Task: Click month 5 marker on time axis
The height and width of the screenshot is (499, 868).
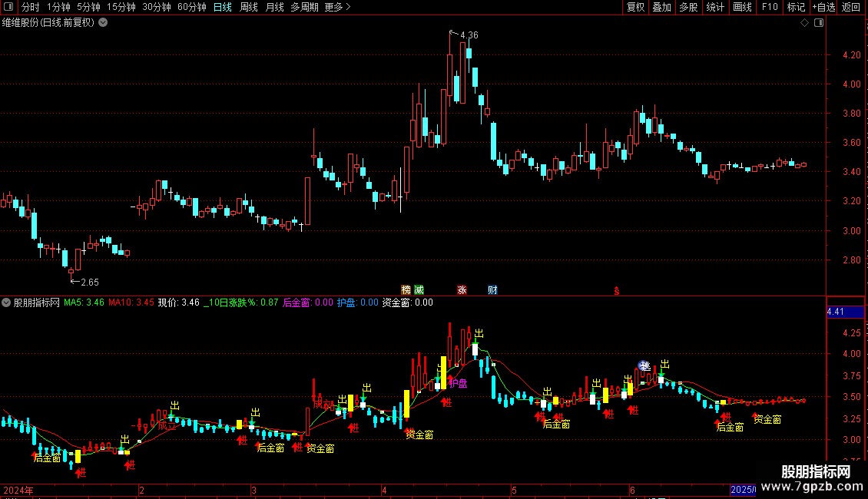Action: pos(514,490)
